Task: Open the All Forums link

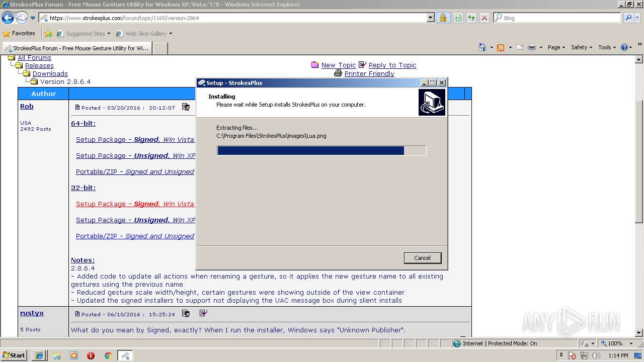Action: (34, 58)
